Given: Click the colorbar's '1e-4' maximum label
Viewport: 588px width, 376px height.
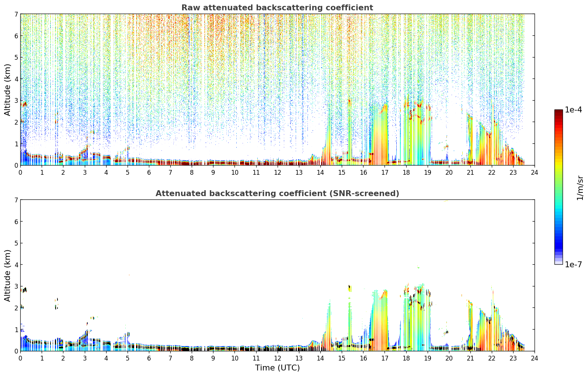Looking at the screenshot, I should click(573, 110).
